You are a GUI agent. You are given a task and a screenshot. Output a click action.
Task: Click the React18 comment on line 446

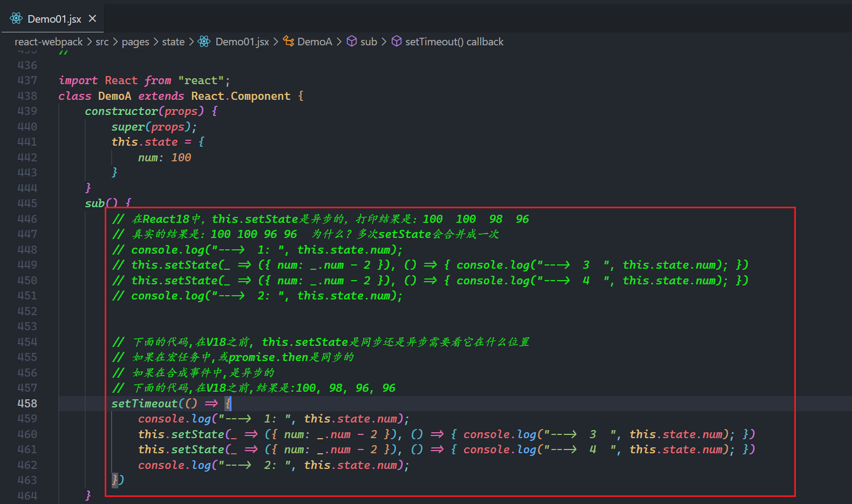[x=321, y=219]
